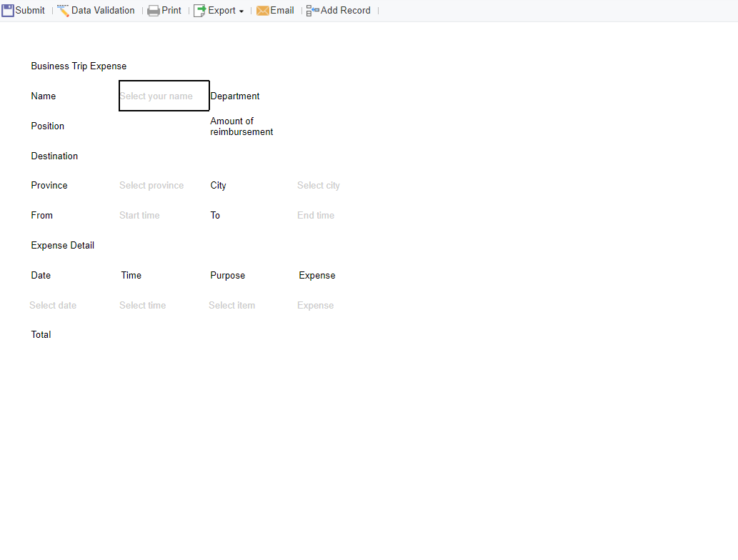Click the Data Validation pencil icon

[x=63, y=10]
